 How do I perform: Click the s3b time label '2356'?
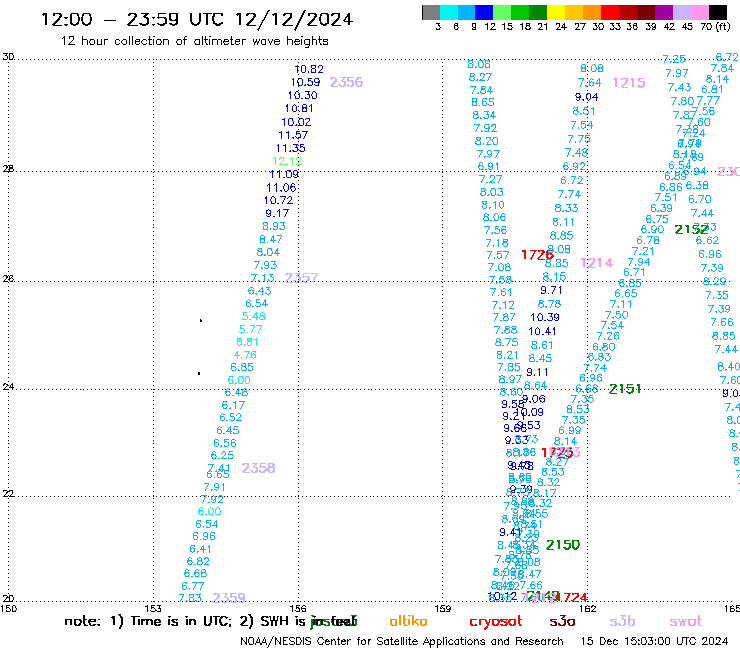[x=346, y=82]
